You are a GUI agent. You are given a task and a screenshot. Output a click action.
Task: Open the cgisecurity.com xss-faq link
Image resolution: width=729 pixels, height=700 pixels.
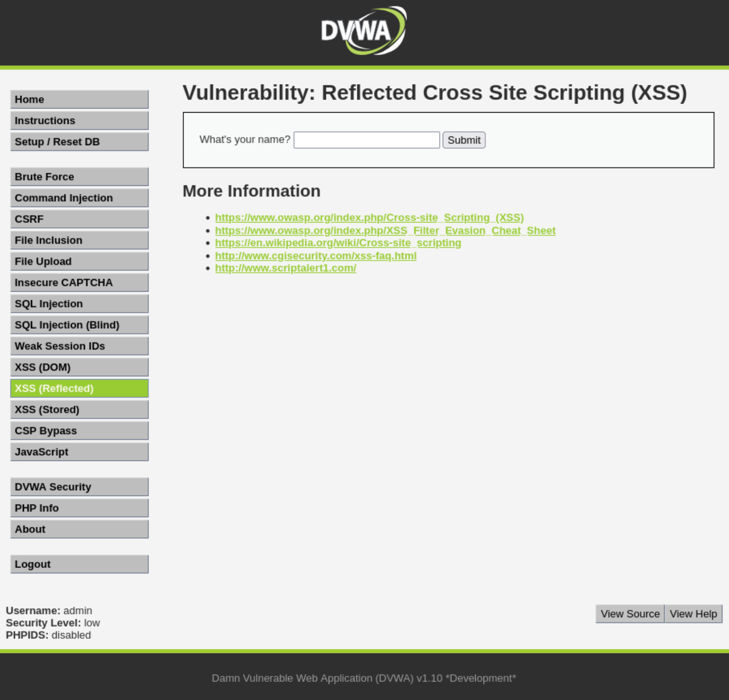316,256
